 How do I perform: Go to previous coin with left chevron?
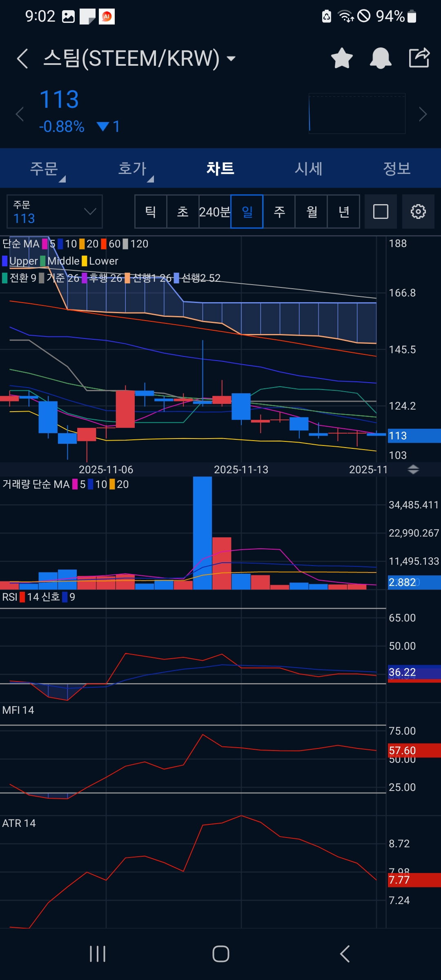click(x=20, y=114)
